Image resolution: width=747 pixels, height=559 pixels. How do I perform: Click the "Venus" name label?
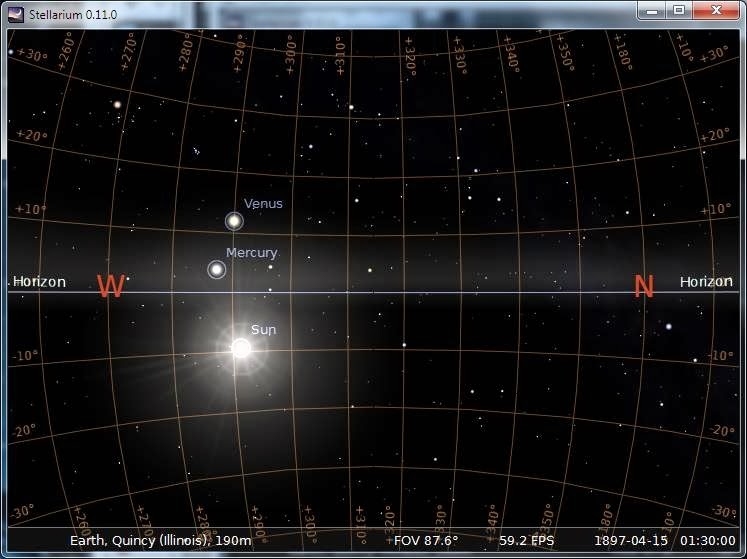[263, 203]
